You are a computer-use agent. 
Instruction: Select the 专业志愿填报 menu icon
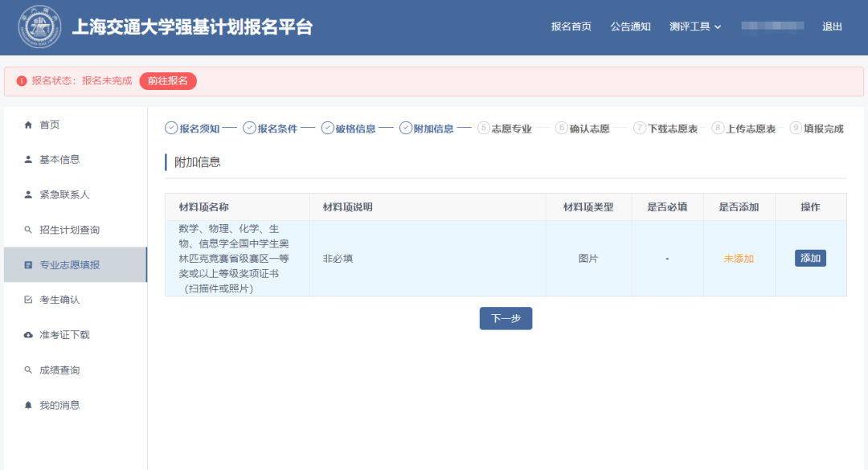(29, 264)
